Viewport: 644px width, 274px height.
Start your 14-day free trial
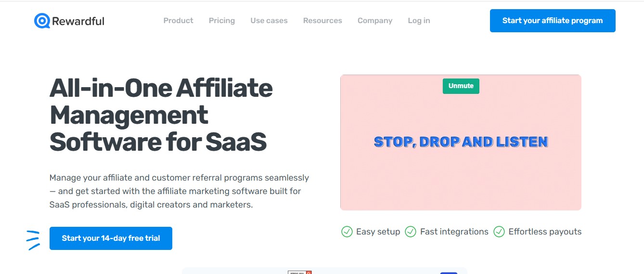[111, 238]
